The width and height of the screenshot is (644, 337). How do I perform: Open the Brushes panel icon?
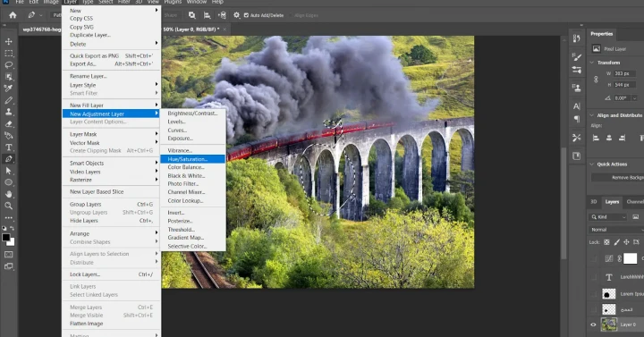click(577, 57)
